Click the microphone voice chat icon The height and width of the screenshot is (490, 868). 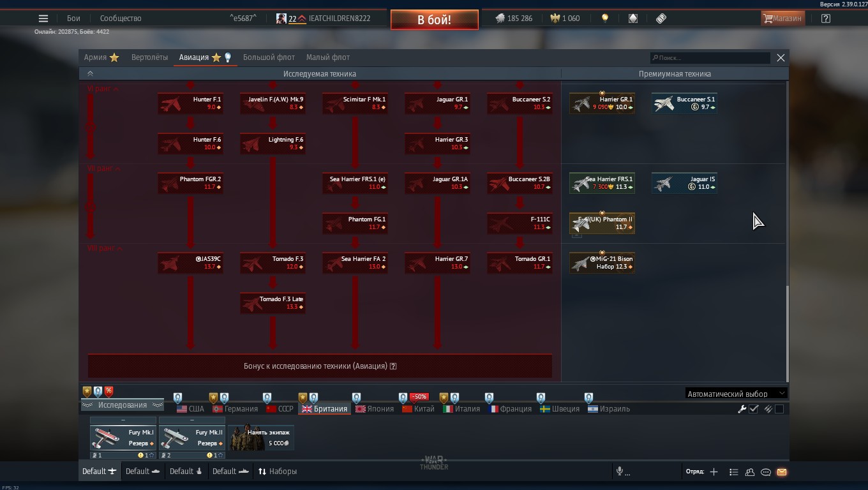619,471
